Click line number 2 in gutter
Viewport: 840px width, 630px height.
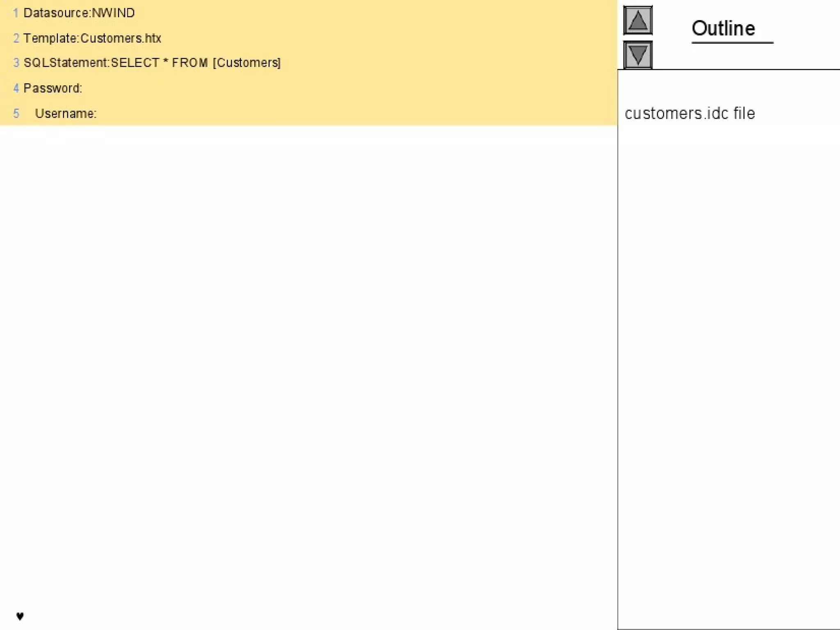tap(16, 38)
